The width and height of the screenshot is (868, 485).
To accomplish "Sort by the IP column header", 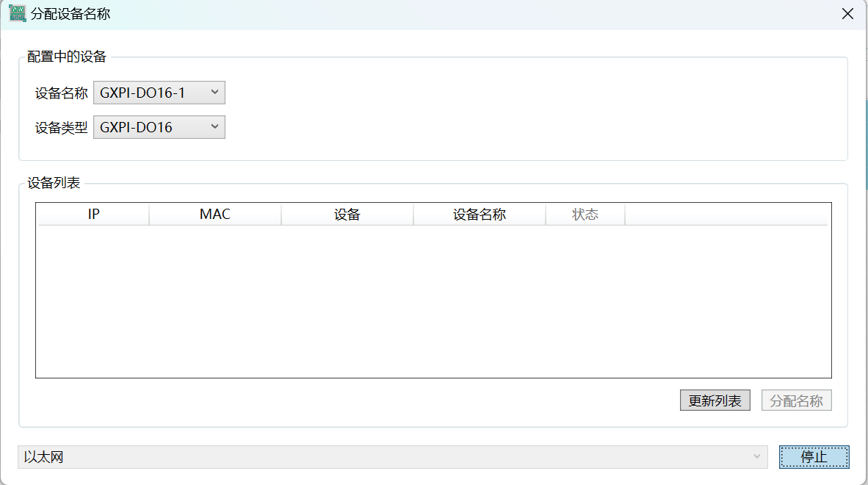I will point(93,215).
